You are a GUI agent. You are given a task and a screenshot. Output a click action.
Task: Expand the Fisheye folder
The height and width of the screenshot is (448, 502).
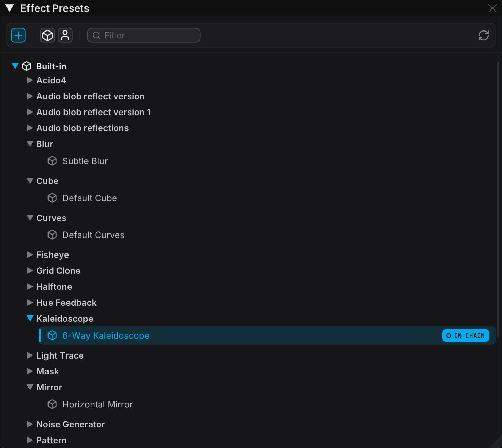coord(30,255)
